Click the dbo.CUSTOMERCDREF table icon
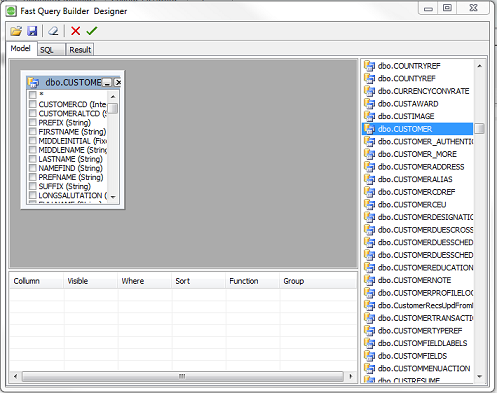Viewport: 497px width, 393px height. point(369,192)
